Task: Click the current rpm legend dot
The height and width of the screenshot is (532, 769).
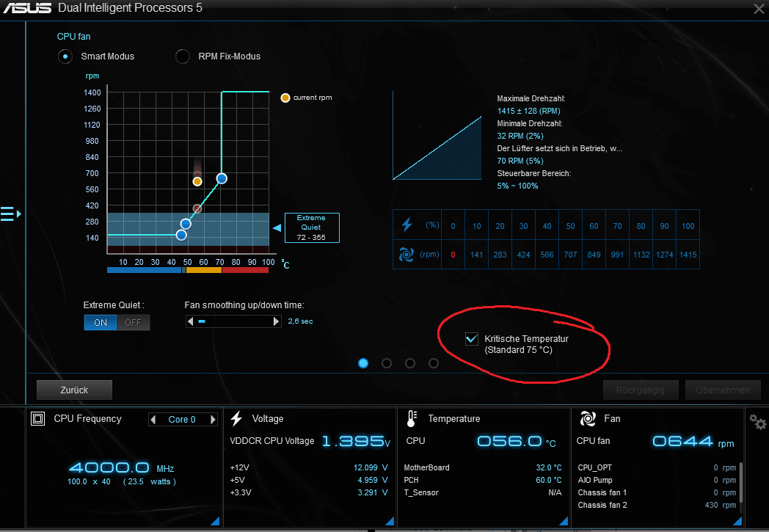Action: [x=285, y=98]
